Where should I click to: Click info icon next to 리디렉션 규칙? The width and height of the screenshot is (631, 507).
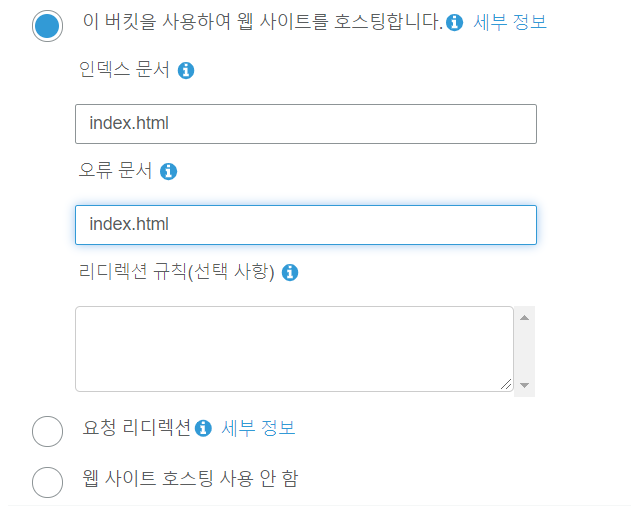290,272
